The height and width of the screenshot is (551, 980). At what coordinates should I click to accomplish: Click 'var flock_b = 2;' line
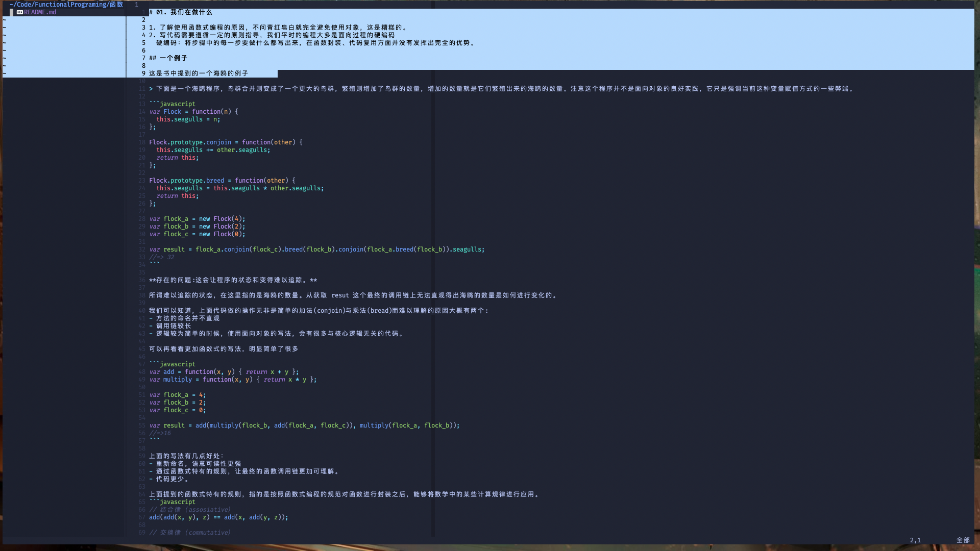(178, 403)
